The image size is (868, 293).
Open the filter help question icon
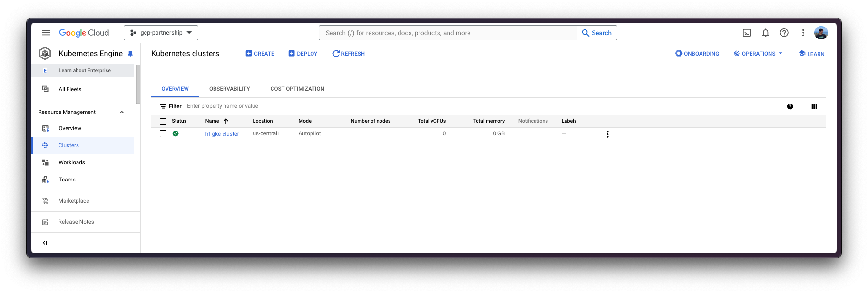pos(790,106)
